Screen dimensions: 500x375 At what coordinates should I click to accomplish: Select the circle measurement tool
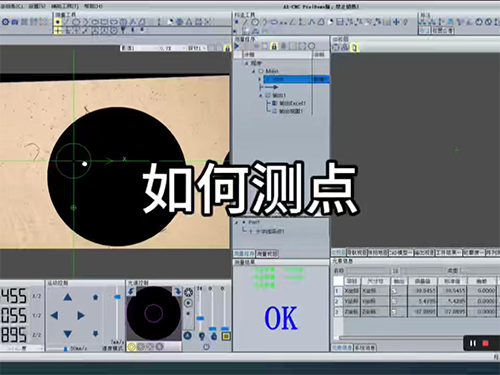76,22
